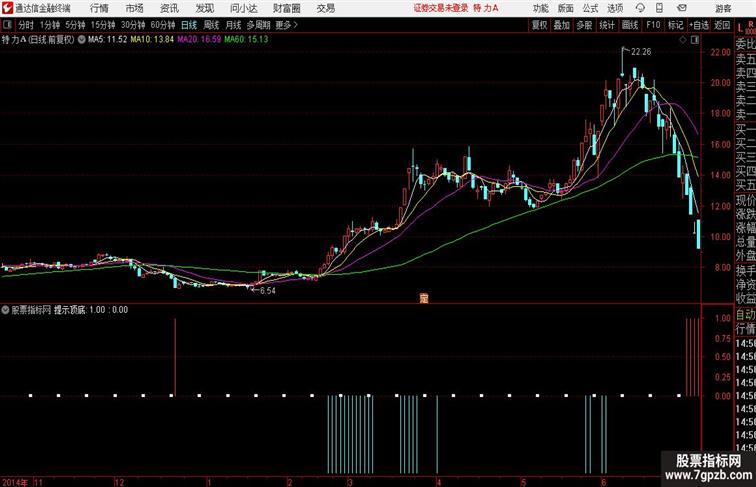
Task: Click the 外盘 row in quote panel
Action: click(745, 256)
